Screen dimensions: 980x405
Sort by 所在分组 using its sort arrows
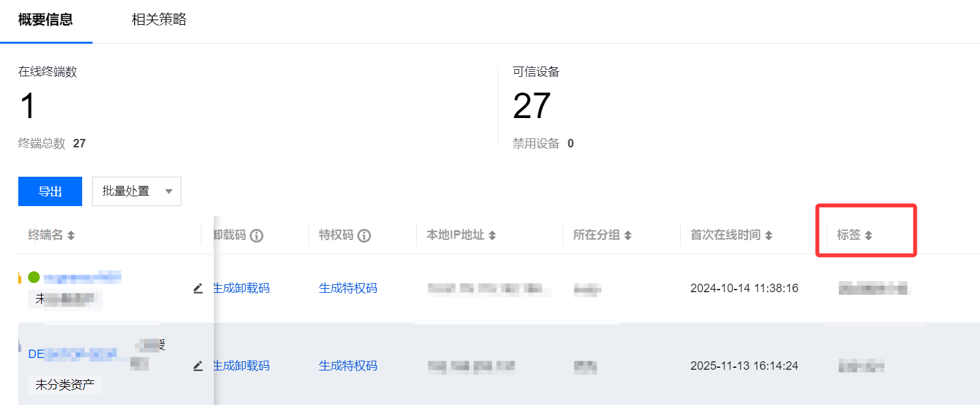[628, 235]
